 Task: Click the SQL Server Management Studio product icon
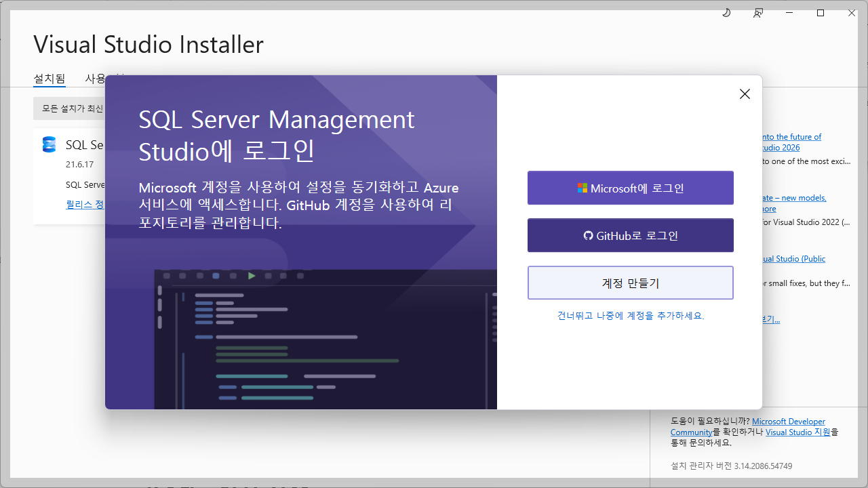coord(49,144)
